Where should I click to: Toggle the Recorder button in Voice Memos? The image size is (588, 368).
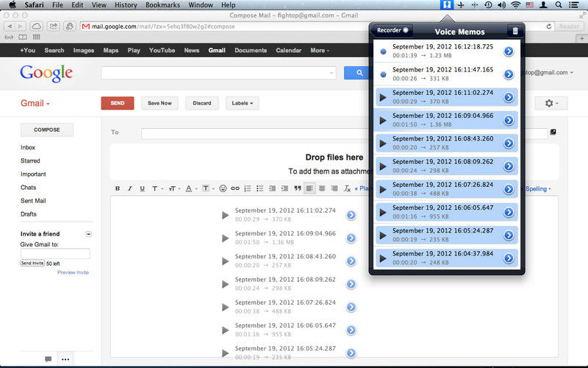click(x=392, y=30)
